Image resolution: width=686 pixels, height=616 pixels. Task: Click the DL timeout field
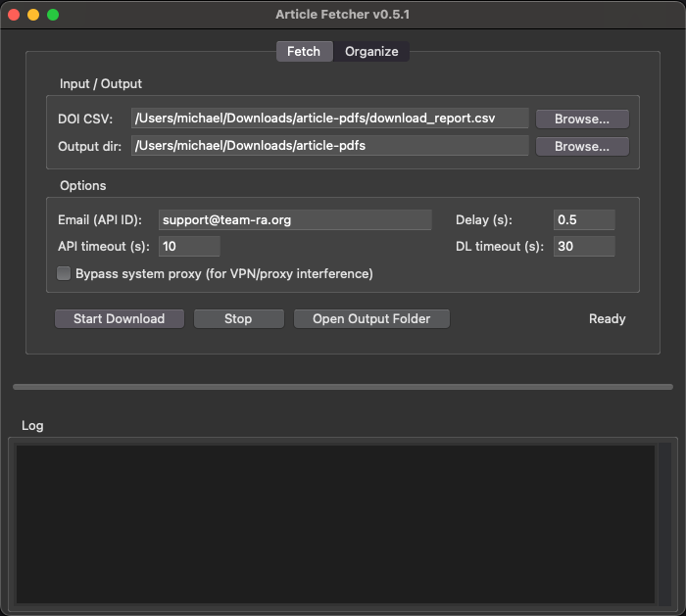tap(584, 247)
